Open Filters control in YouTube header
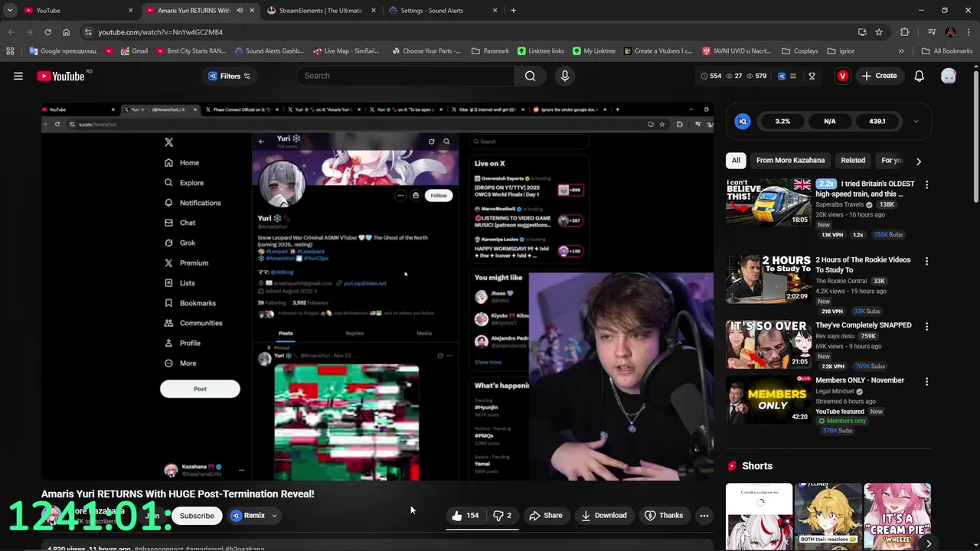980x551 pixels. [229, 76]
